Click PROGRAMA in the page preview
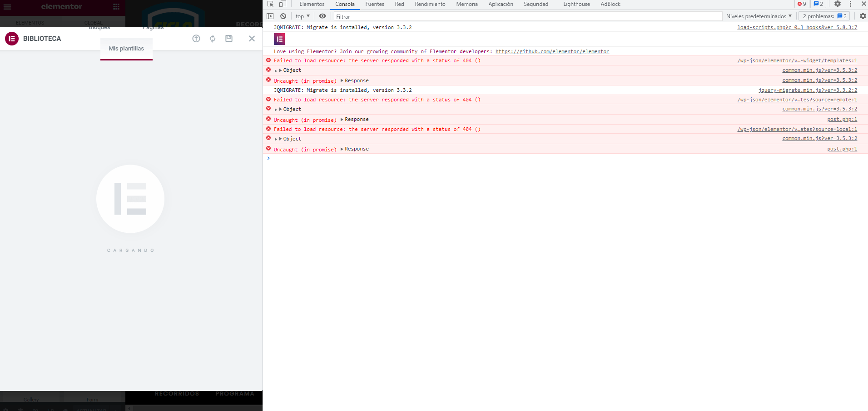The height and width of the screenshot is (411, 868). point(235,394)
